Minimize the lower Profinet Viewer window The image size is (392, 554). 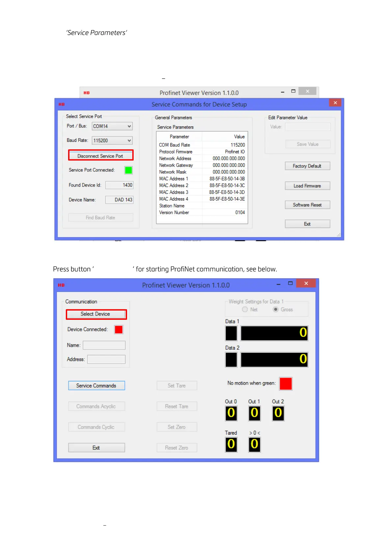pyautogui.click(x=278, y=284)
